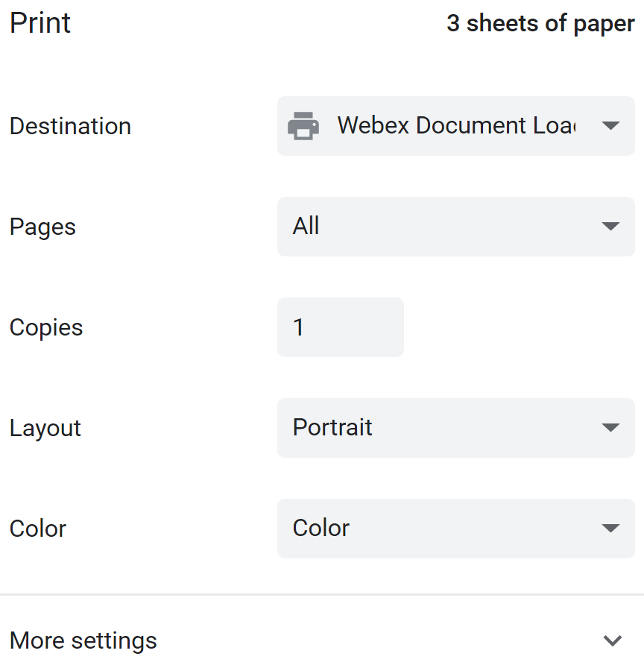
Task: Click the Pages row label
Action: [x=42, y=227]
